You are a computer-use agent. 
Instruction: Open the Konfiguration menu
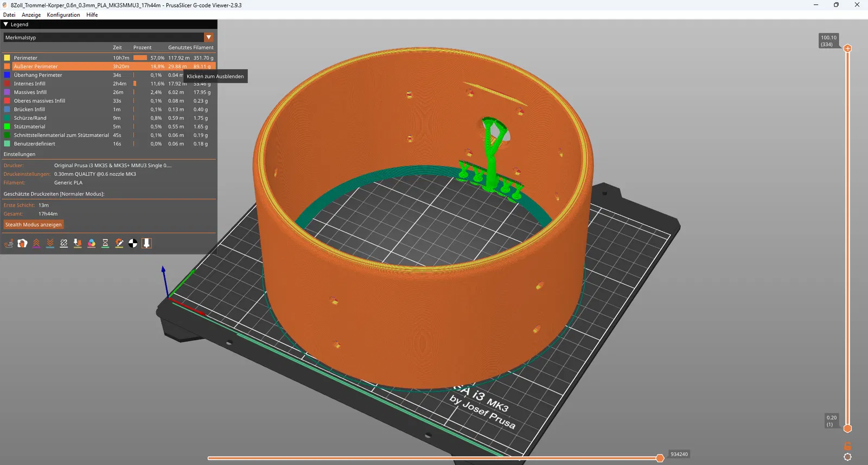click(x=63, y=15)
